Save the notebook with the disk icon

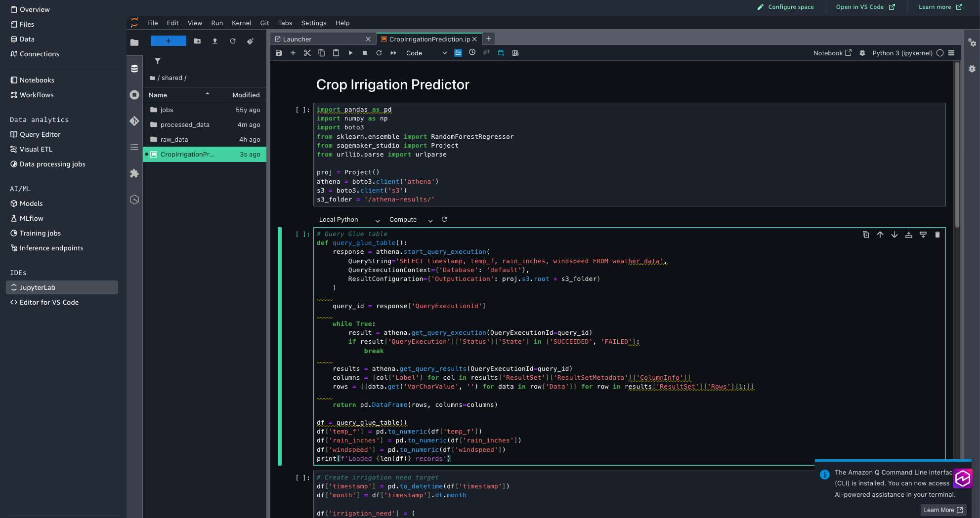coord(279,53)
